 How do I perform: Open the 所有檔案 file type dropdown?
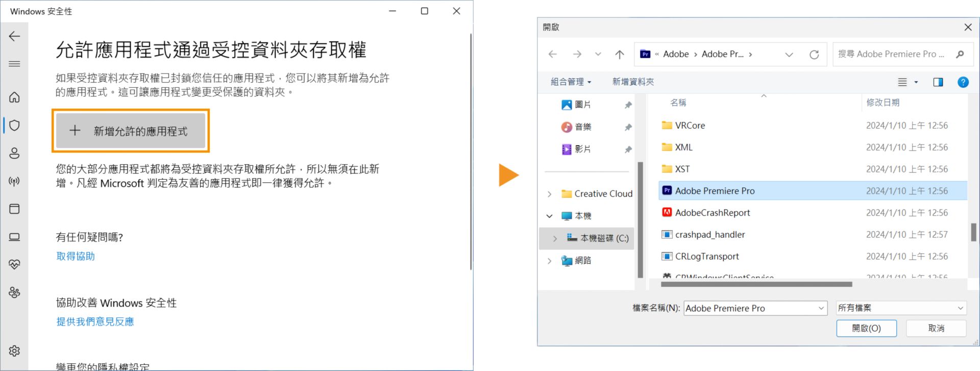coord(901,308)
